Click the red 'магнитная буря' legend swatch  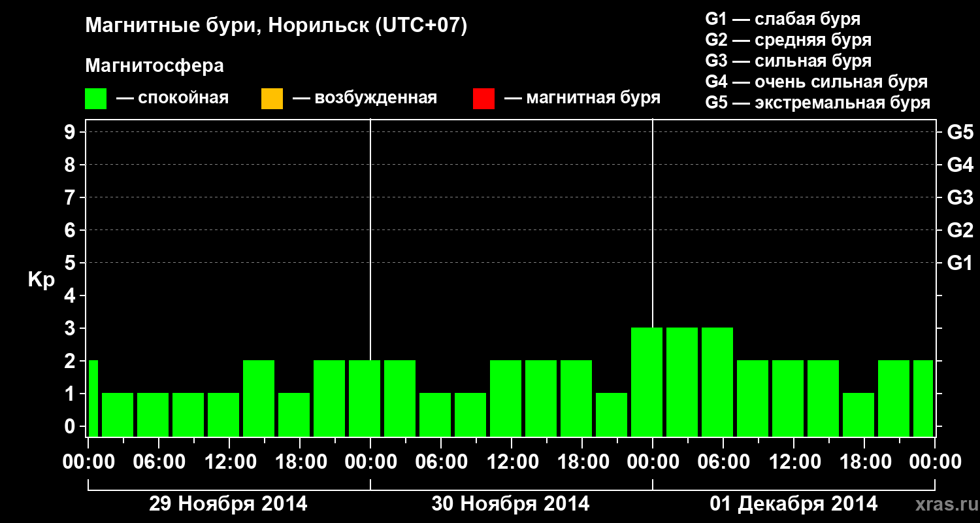483,99
